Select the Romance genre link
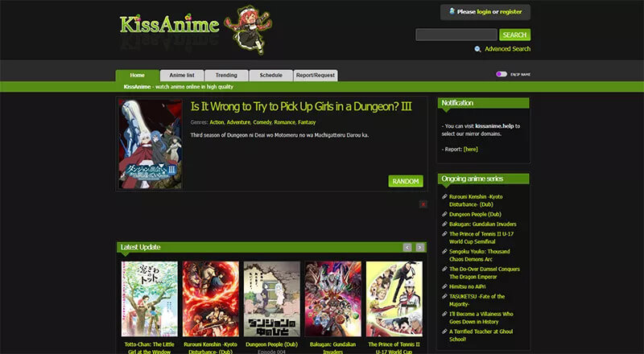 (285, 122)
